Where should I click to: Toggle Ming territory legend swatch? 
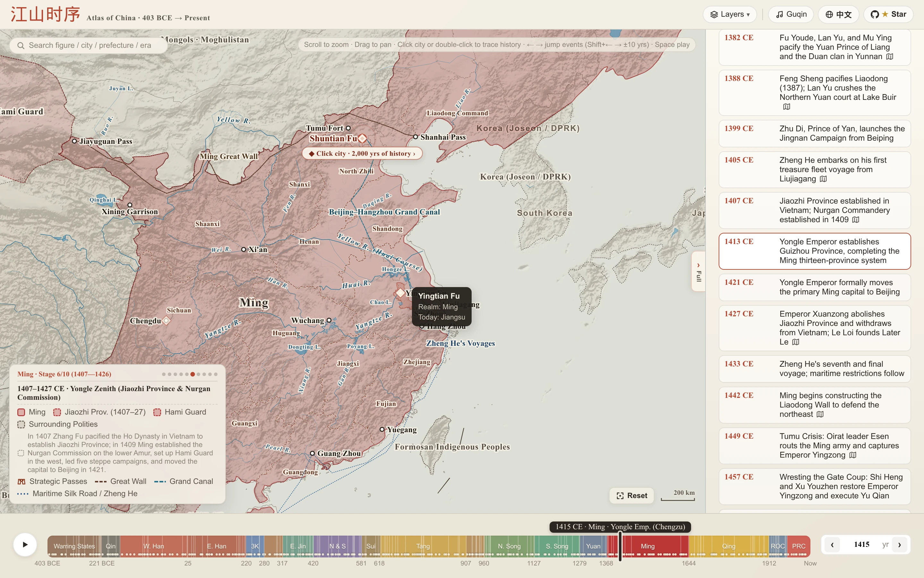tap(21, 412)
